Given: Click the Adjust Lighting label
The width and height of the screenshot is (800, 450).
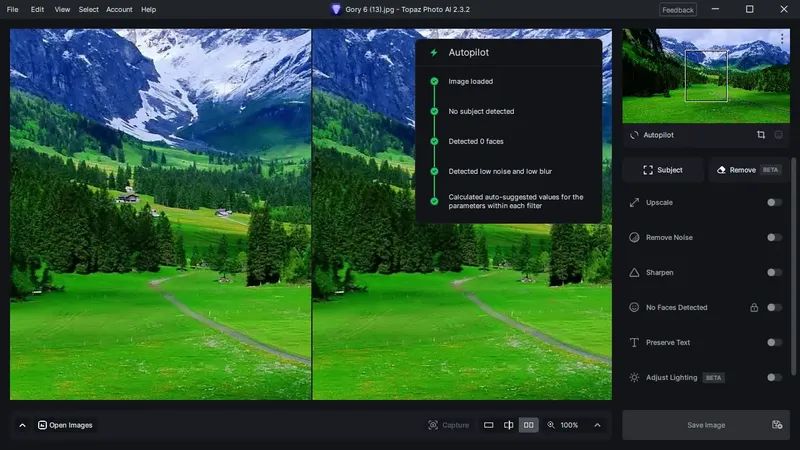Looking at the screenshot, I should pyautogui.click(x=671, y=378).
